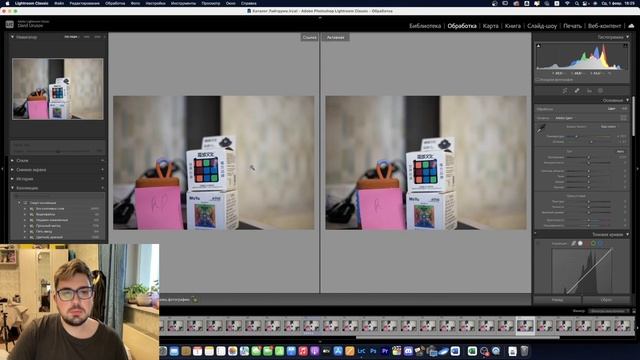Open Photoshop from the Dock
The image size is (640, 360).
click(x=373, y=351)
